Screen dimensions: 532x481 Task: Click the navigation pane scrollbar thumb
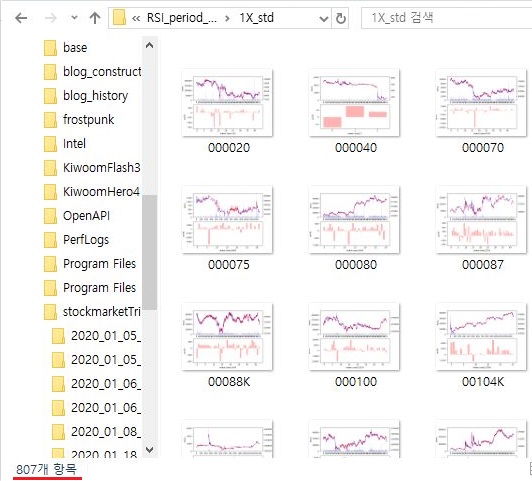pyautogui.click(x=149, y=252)
